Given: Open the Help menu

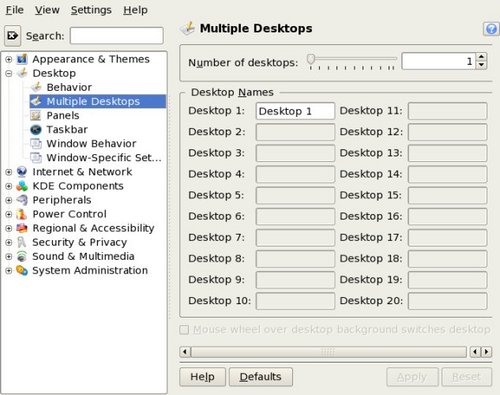Looking at the screenshot, I should point(135,10).
